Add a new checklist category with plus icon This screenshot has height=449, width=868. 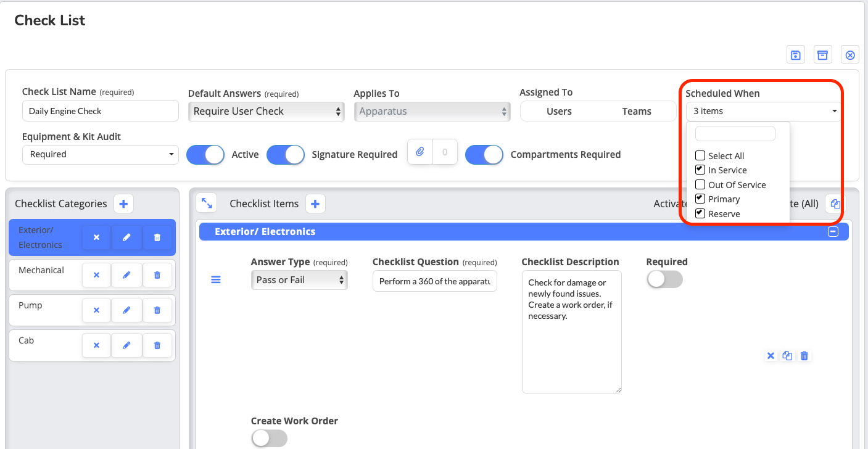coord(123,204)
